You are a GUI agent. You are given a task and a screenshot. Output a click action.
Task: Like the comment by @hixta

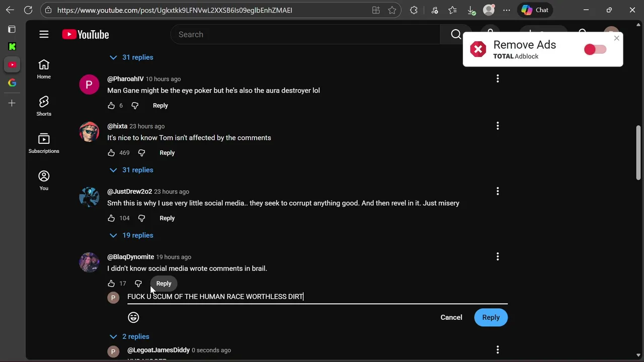click(x=111, y=153)
